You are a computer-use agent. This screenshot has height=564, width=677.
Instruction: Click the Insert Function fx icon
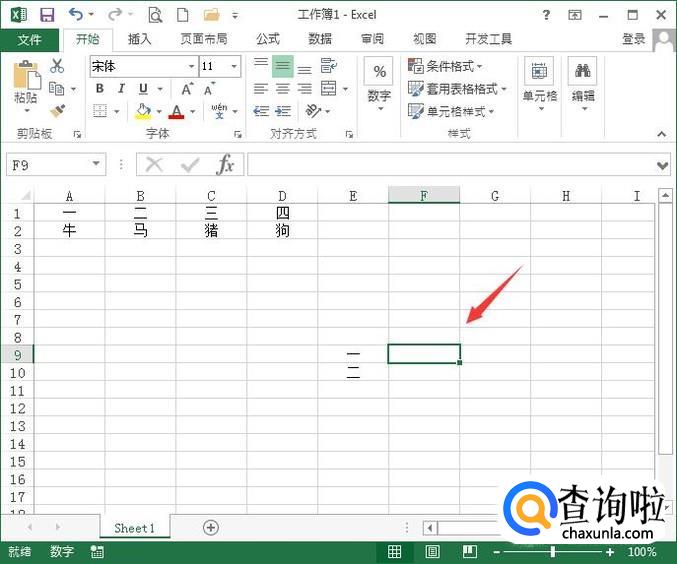click(x=225, y=165)
